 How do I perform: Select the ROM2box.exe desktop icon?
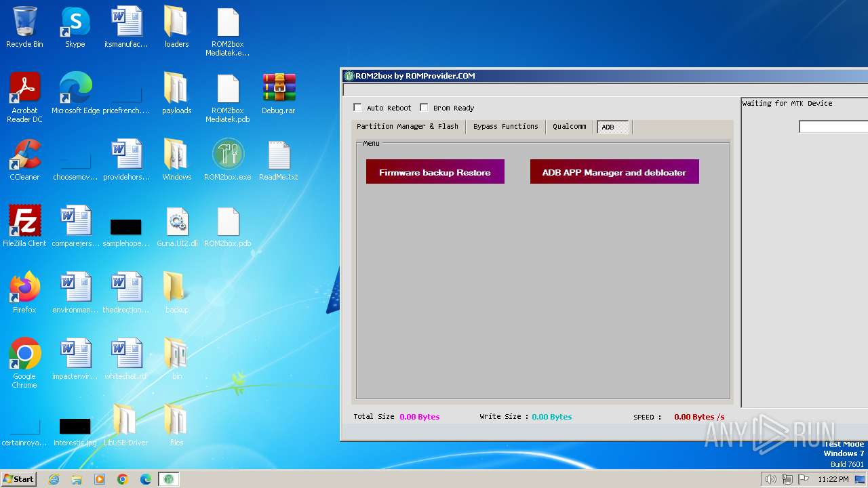[x=228, y=160]
